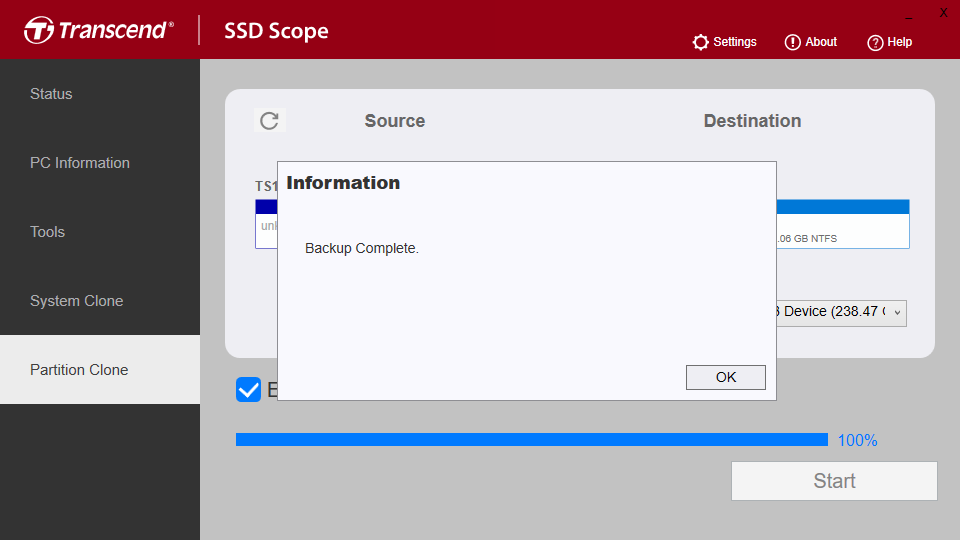Open the About info icon
Screen dimensions: 960x540
(792, 42)
